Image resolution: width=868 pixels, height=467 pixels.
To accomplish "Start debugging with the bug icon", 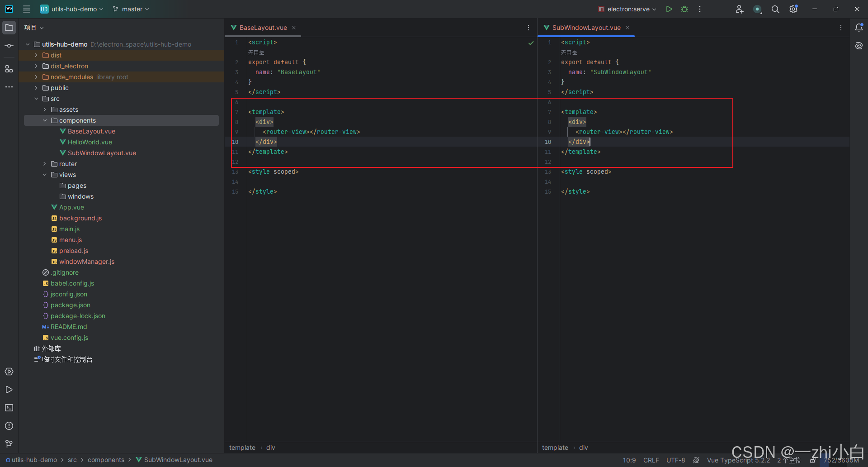I will click(684, 9).
